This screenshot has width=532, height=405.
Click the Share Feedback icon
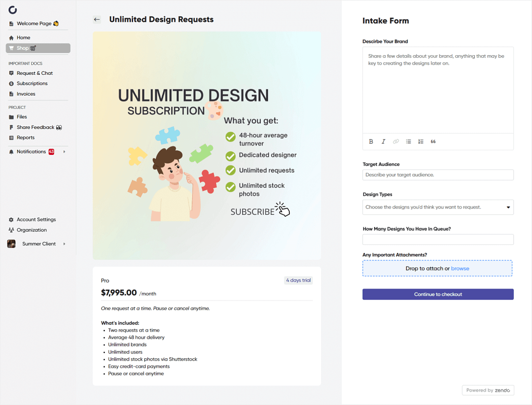(11, 127)
